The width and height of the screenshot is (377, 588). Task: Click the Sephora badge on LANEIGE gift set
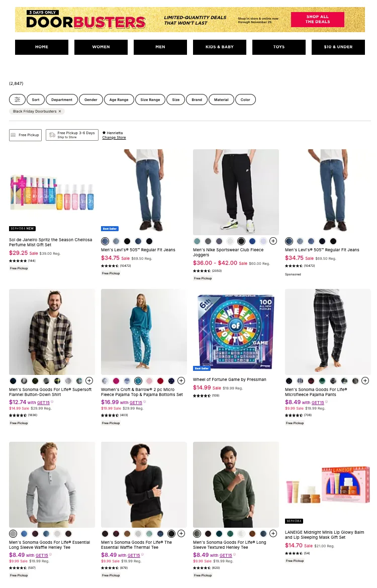point(294,521)
